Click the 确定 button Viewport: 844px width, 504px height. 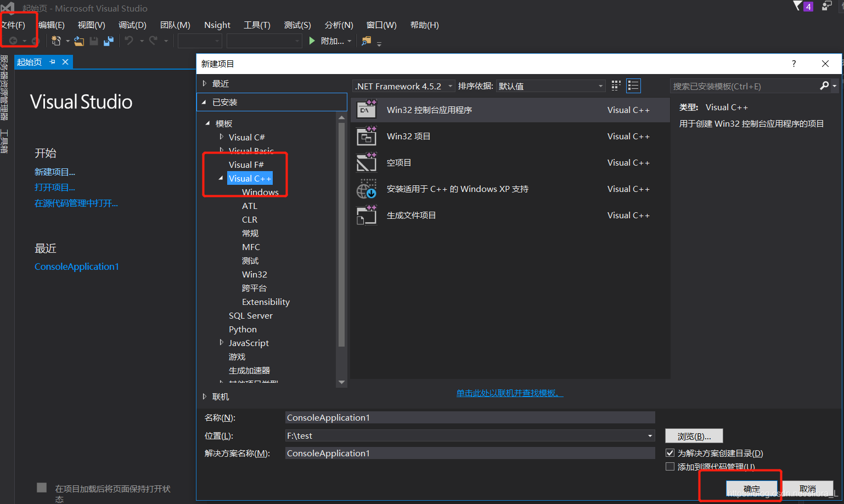coord(752,489)
